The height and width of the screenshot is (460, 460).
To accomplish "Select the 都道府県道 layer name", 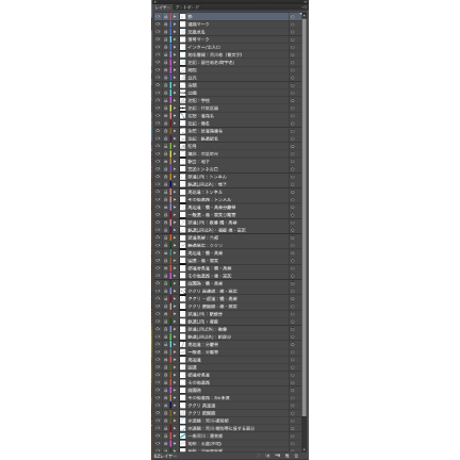I will (199, 375).
